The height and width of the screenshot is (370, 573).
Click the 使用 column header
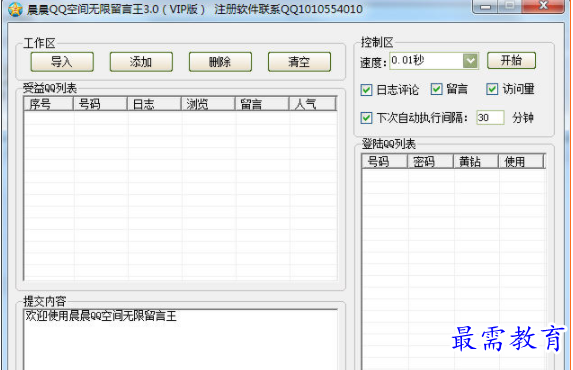[521, 161]
